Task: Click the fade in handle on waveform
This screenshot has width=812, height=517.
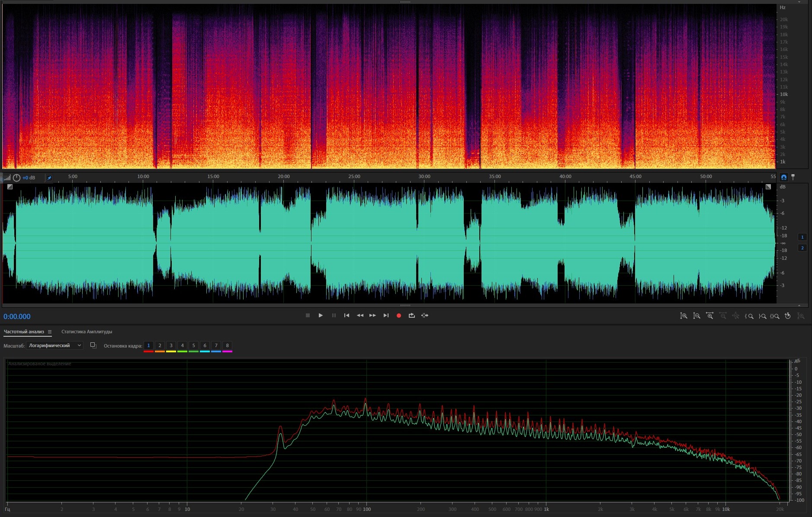Action: (x=10, y=187)
